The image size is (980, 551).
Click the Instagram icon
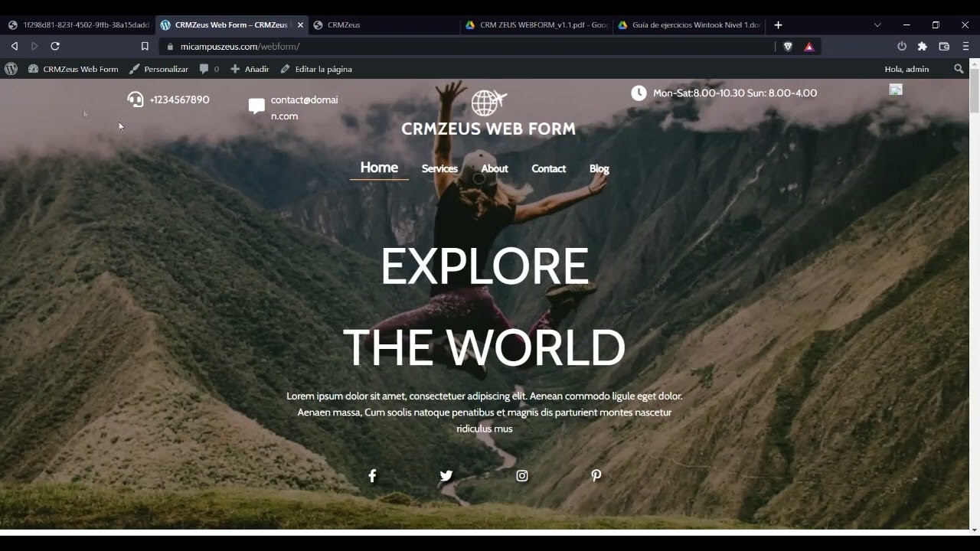coord(522,476)
